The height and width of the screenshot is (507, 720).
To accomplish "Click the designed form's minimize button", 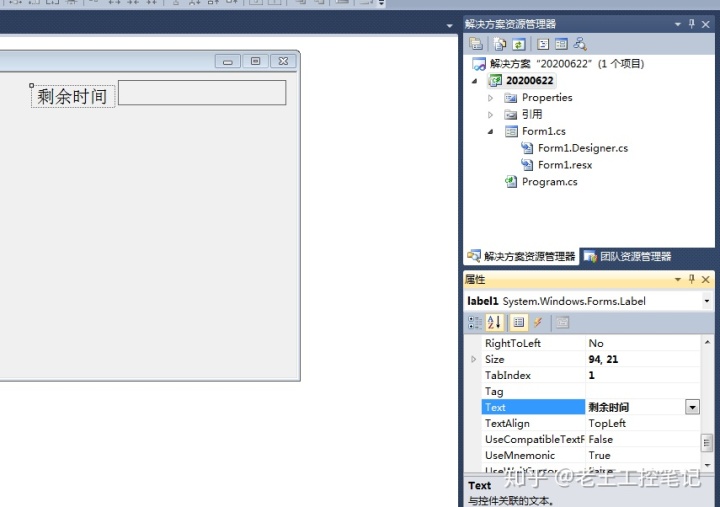I will (228, 61).
